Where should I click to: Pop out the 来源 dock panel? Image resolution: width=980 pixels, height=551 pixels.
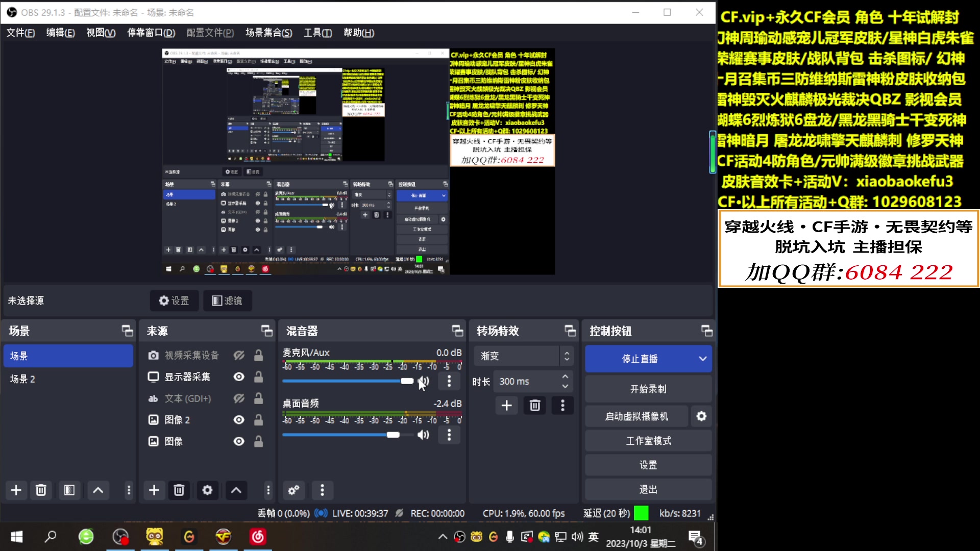(266, 331)
